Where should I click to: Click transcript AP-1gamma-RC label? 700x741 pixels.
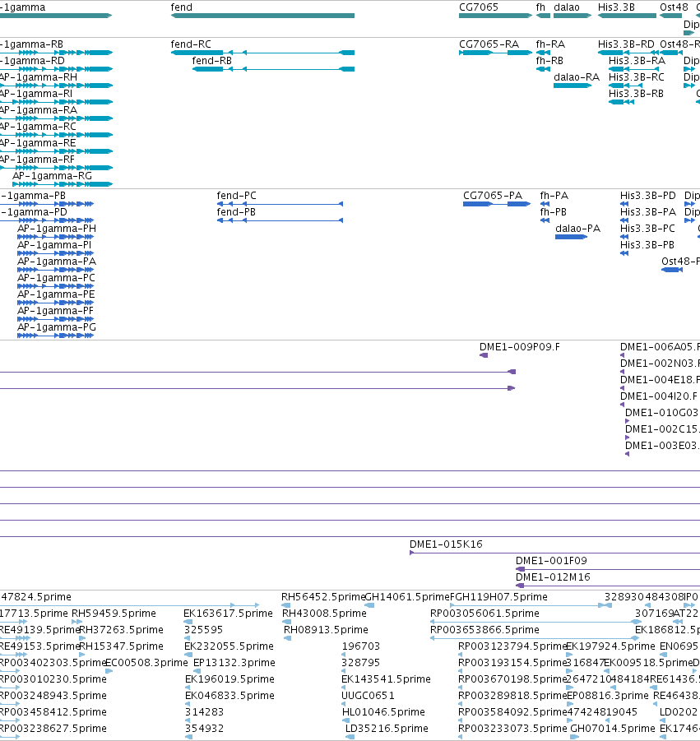[x=38, y=127]
